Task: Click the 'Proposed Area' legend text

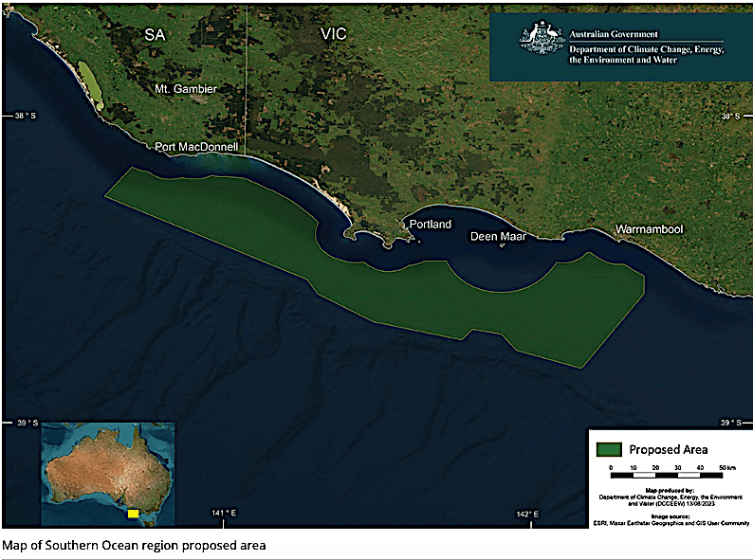Action: point(670,448)
